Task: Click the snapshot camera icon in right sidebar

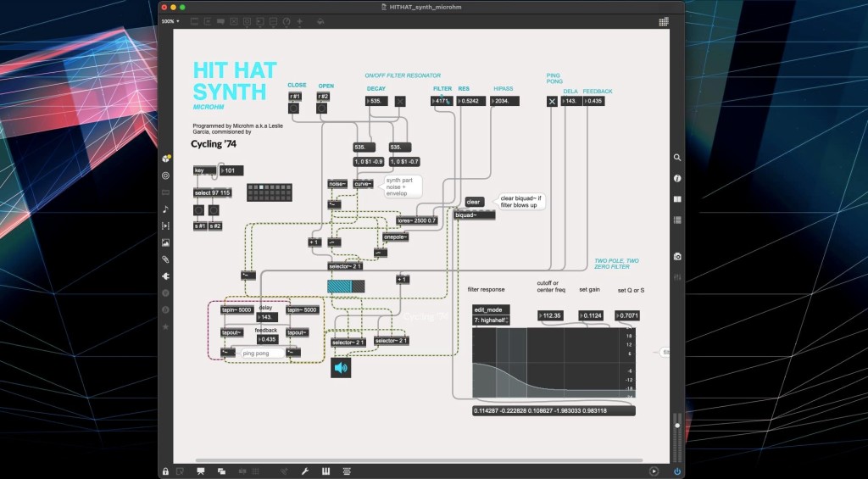Action: [x=677, y=256]
